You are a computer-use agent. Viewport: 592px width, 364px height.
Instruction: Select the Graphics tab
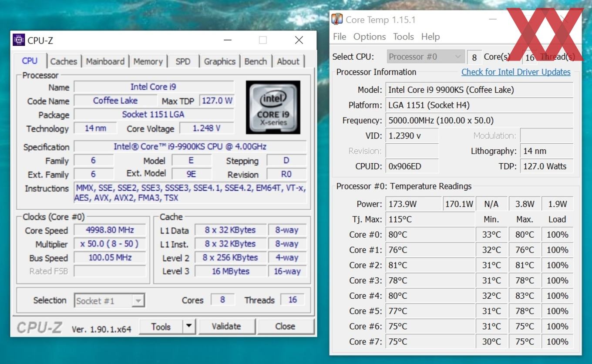click(x=219, y=61)
